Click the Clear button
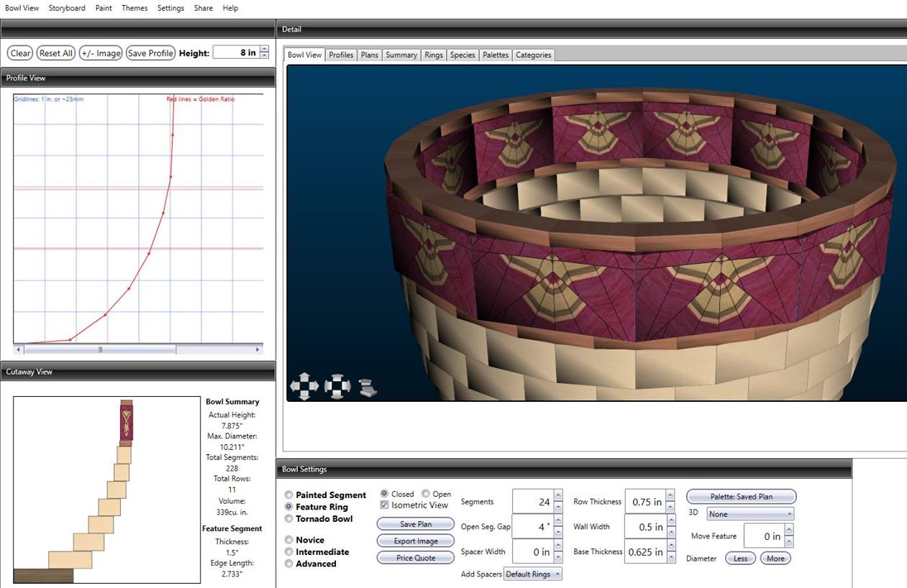The width and height of the screenshot is (907, 588). (20, 53)
